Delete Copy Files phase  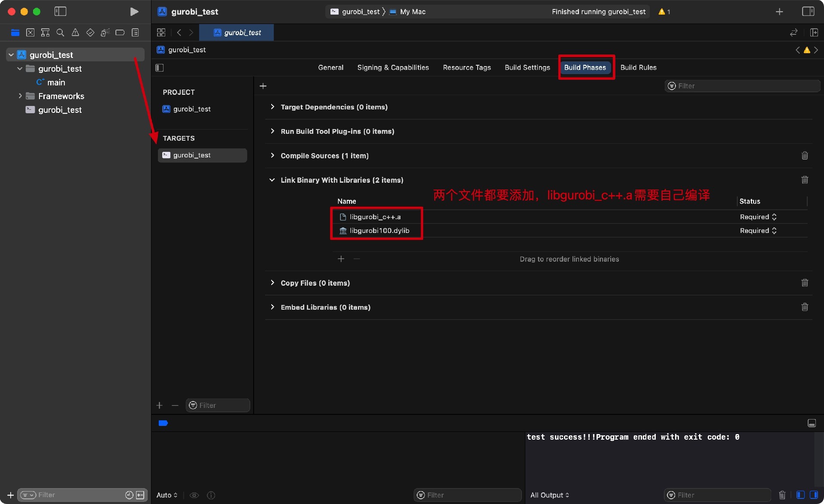(x=805, y=283)
